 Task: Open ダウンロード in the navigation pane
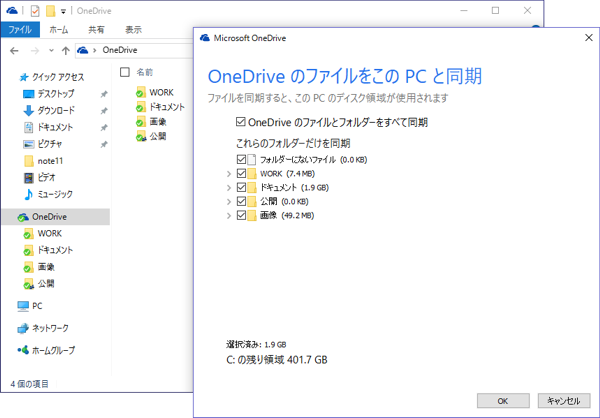click(x=56, y=111)
